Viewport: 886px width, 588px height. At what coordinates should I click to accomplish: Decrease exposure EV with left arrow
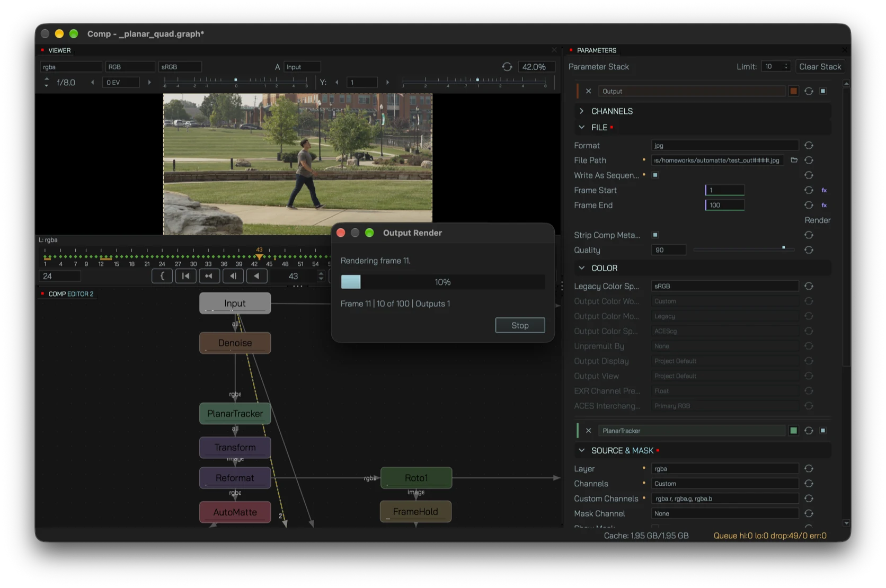pos(93,82)
